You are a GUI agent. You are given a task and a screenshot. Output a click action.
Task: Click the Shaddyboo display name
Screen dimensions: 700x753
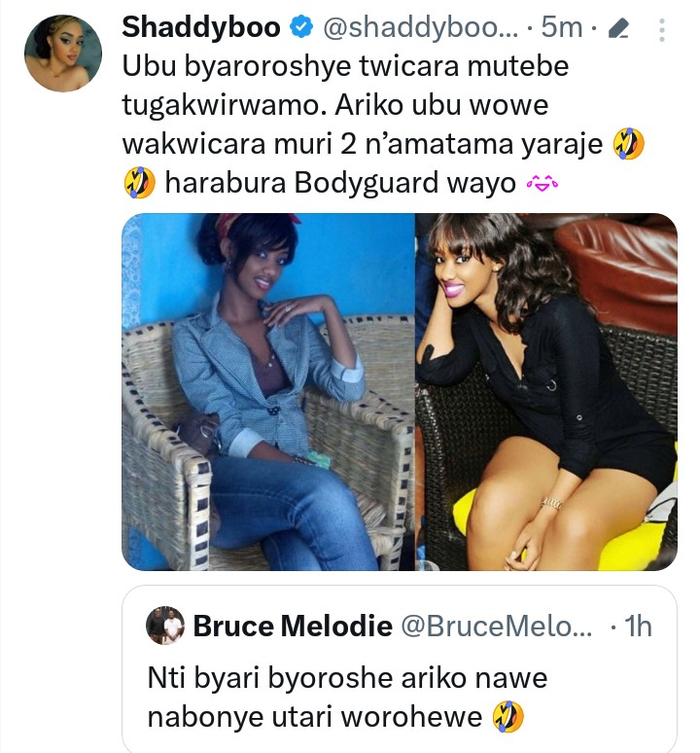coord(201,27)
